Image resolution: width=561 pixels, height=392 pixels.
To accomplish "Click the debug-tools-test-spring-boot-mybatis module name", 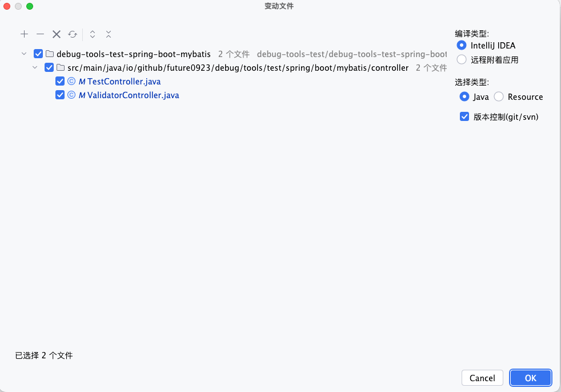I will 134,54.
